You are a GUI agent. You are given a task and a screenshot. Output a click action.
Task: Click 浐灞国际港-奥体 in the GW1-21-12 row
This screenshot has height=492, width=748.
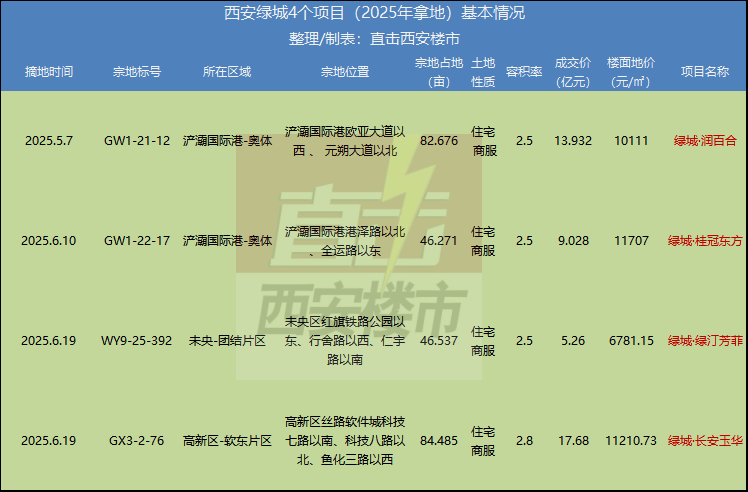point(227,141)
